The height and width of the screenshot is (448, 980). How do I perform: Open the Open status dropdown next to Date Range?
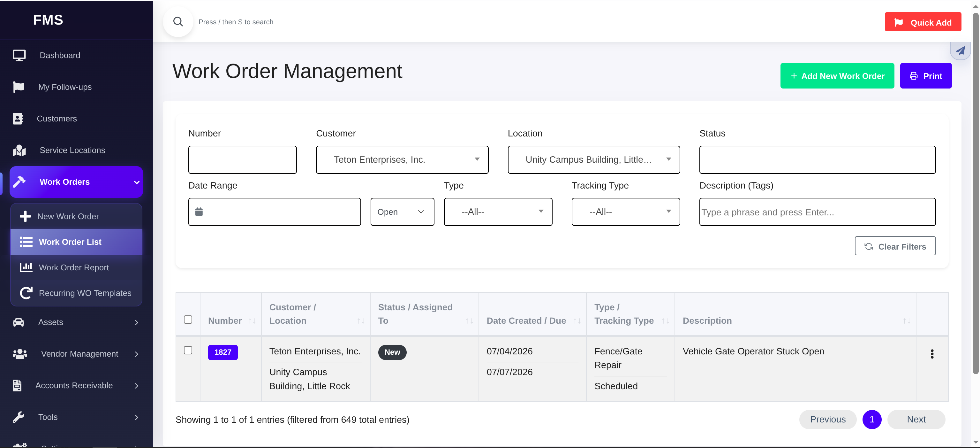tap(402, 212)
